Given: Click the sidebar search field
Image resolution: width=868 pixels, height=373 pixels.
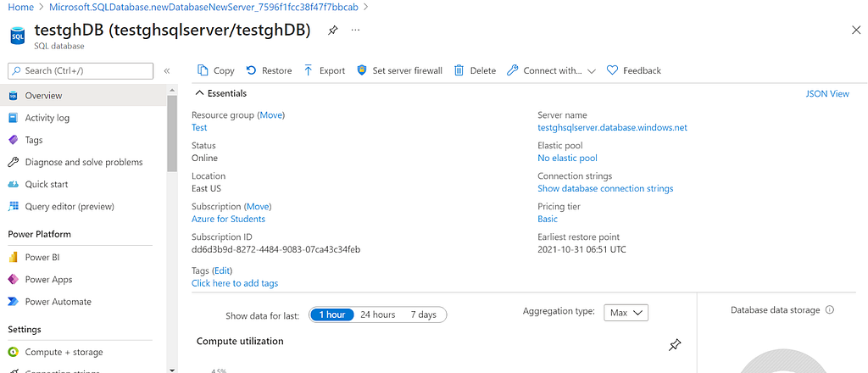Looking at the screenshot, I should [x=81, y=71].
